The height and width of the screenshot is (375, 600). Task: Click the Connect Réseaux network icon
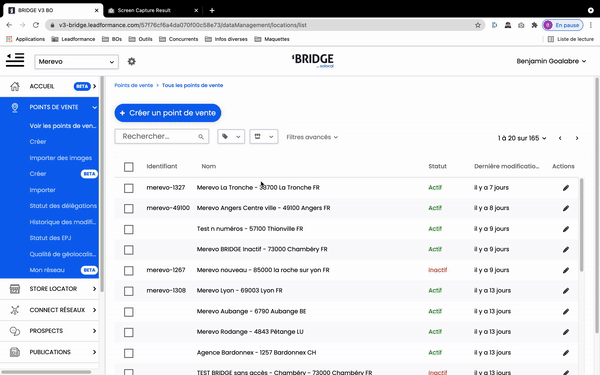point(15,310)
